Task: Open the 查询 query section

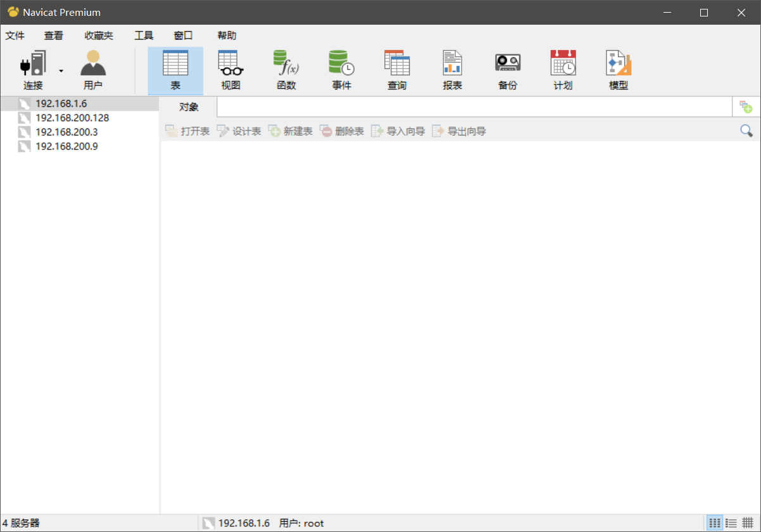Action: [397, 70]
